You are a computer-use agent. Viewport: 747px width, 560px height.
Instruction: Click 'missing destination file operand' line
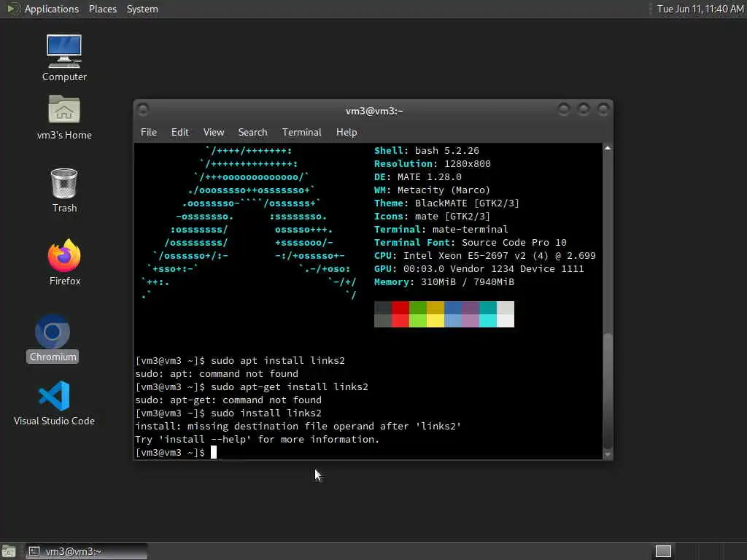[x=298, y=426]
